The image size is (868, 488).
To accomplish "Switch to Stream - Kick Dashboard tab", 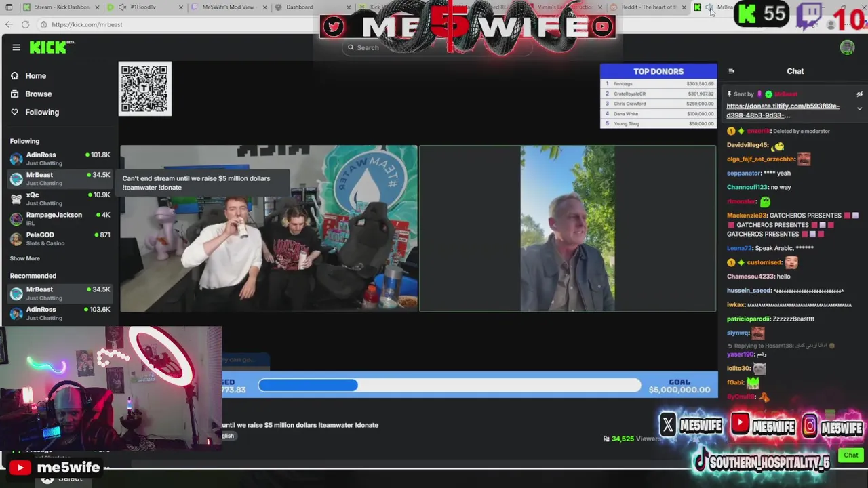I will click(61, 7).
